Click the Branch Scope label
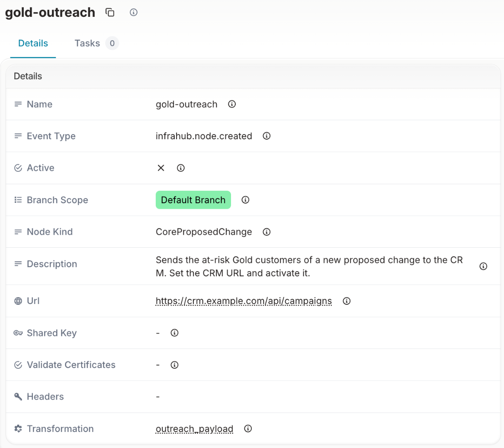504x448 pixels. [57, 200]
